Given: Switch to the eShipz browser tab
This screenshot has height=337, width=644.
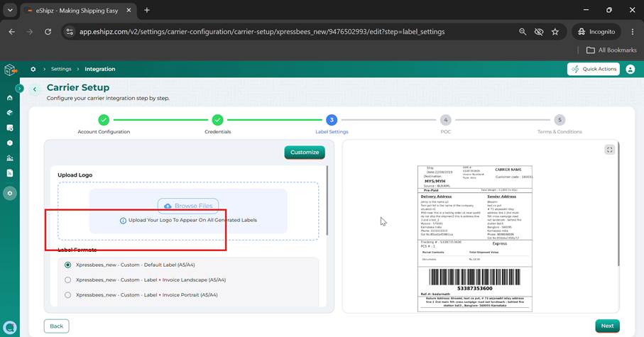Looking at the screenshot, I should click(77, 11).
